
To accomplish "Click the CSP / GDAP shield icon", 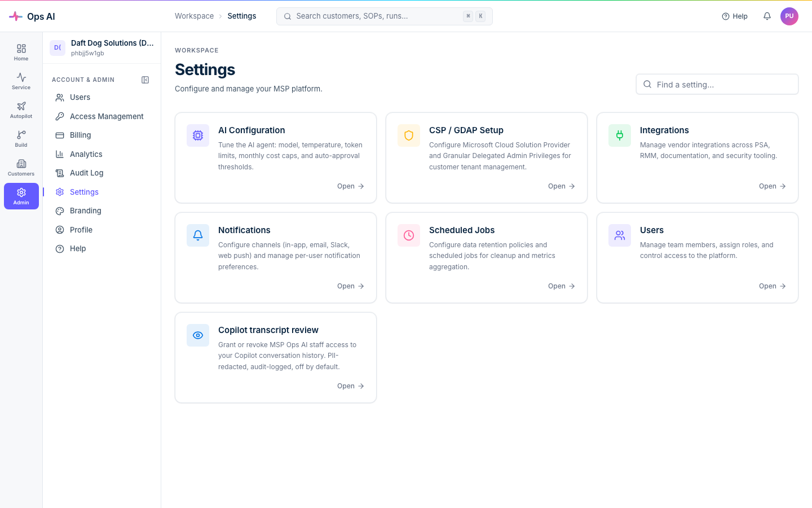I will tap(409, 135).
